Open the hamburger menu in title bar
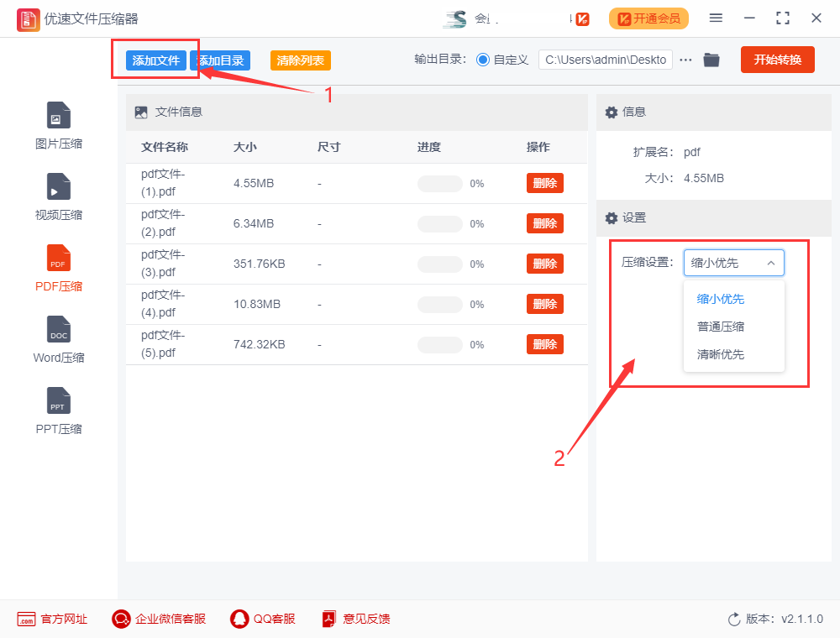This screenshot has width=840, height=638. click(716, 18)
